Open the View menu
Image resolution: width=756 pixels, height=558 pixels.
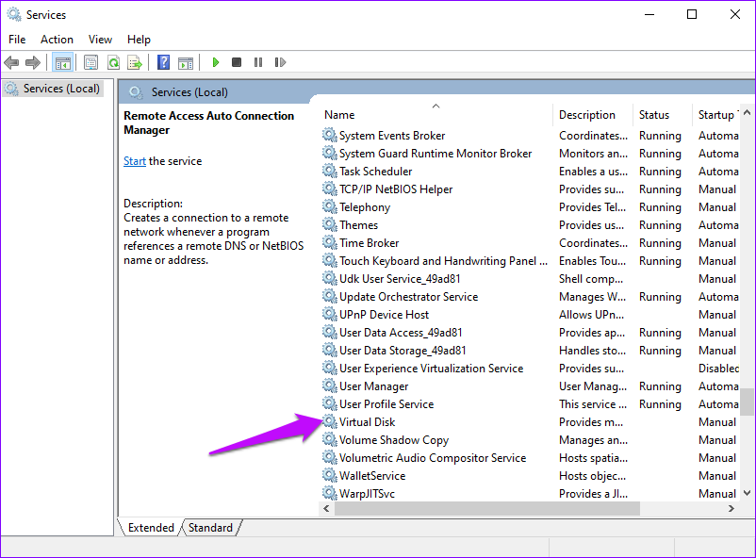(100, 40)
